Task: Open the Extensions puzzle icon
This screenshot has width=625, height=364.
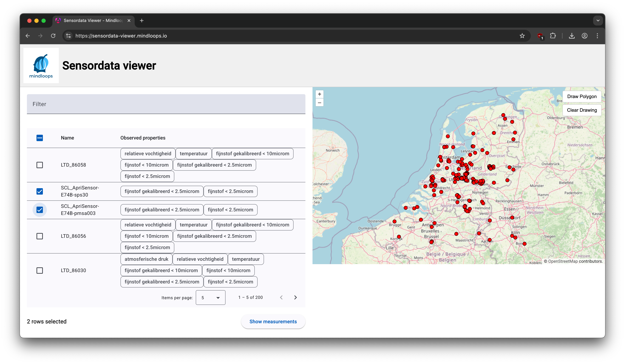Action: point(553,36)
